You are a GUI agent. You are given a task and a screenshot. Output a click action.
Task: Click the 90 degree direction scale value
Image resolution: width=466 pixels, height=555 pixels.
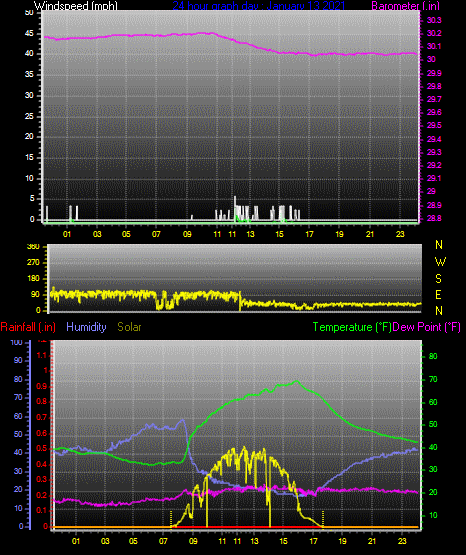(35, 294)
